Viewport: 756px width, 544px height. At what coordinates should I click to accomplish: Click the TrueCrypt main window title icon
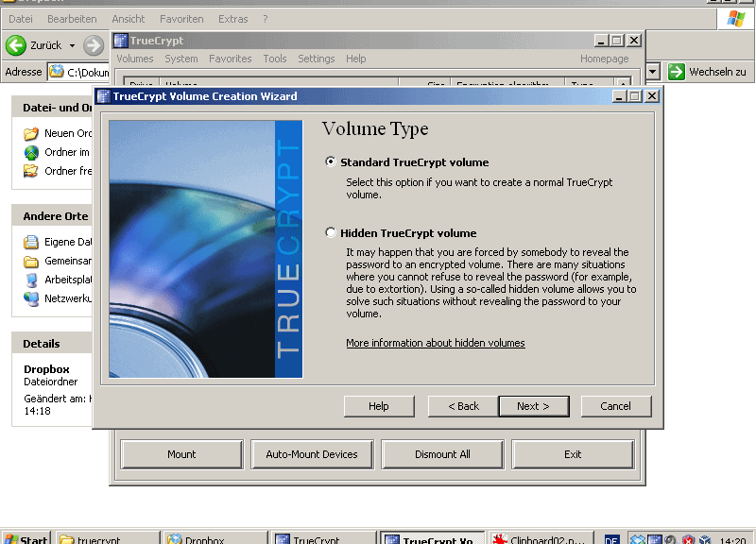click(x=121, y=41)
